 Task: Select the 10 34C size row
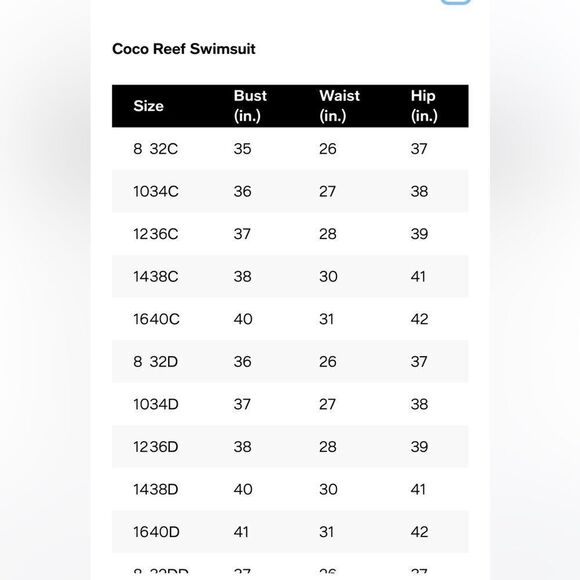tap(290, 191)
